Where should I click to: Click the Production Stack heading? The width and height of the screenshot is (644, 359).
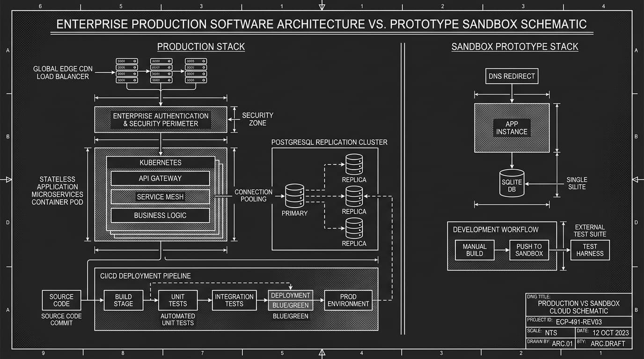coord(201,47)
